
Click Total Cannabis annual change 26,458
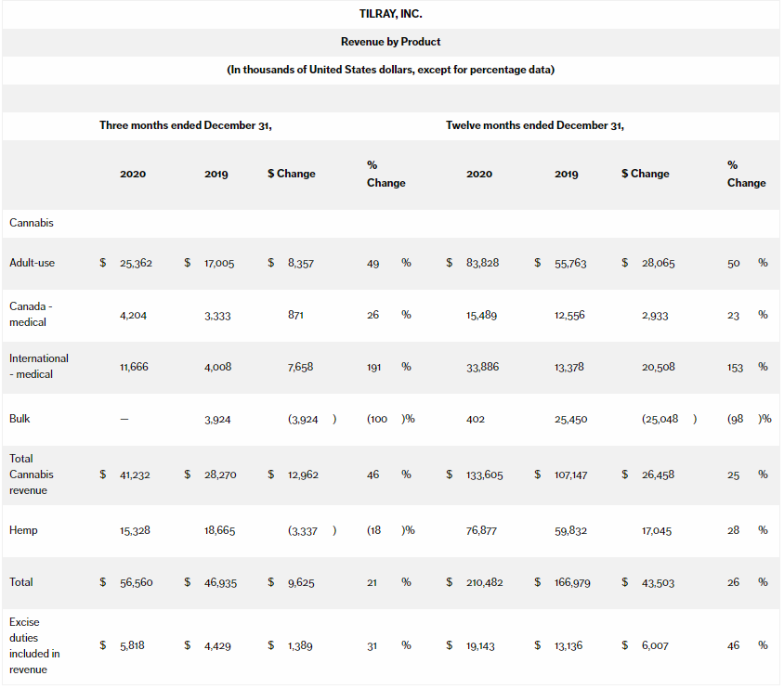pos(658,474)
